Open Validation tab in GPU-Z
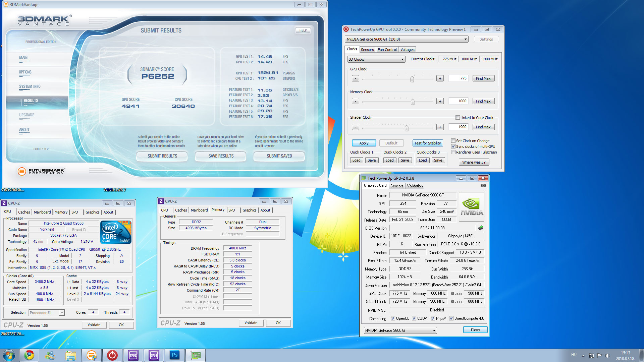The image size is (644, 362). (x=415, y=186)
